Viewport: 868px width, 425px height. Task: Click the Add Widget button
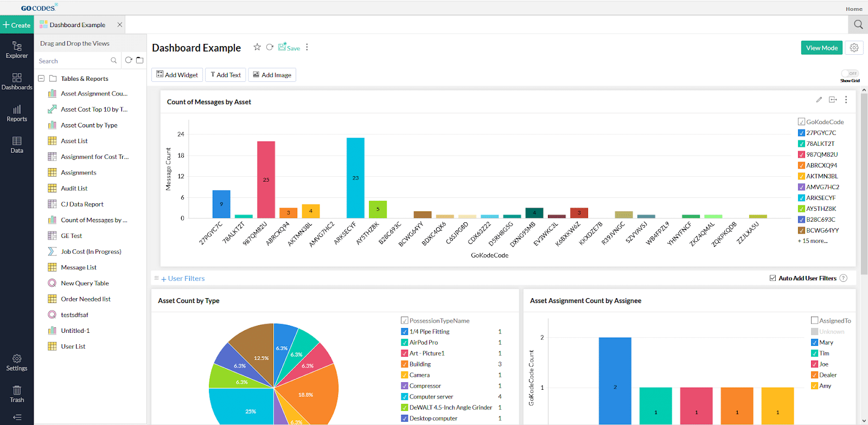coord(177,75)
